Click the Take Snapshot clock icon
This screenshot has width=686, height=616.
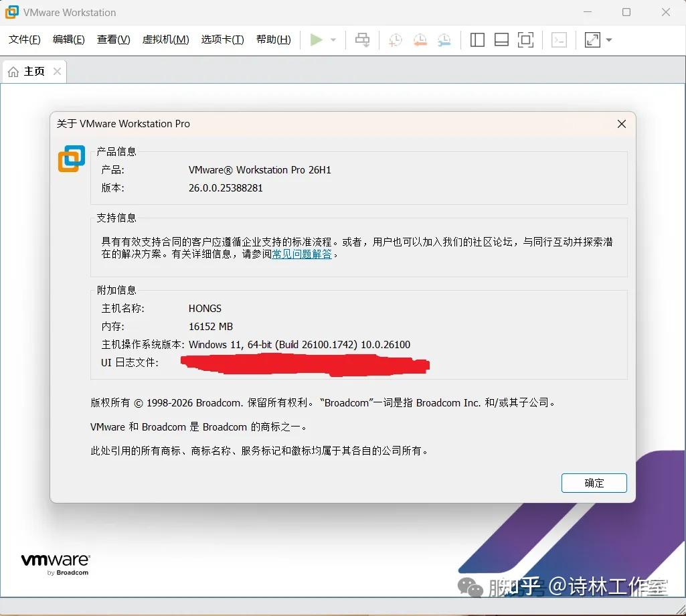pyautogui.click(x=395, y=40)
